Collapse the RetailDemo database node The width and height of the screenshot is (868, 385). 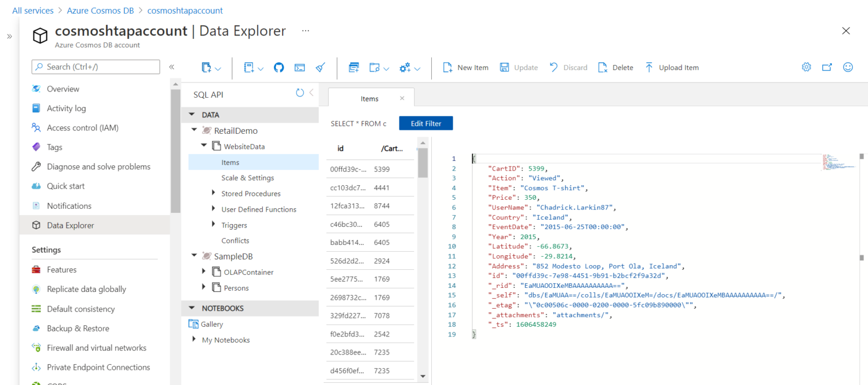[195, 130]
